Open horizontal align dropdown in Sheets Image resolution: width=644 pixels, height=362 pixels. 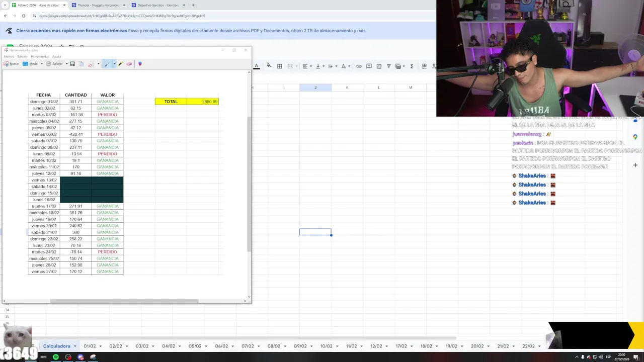tap(307, 66)
